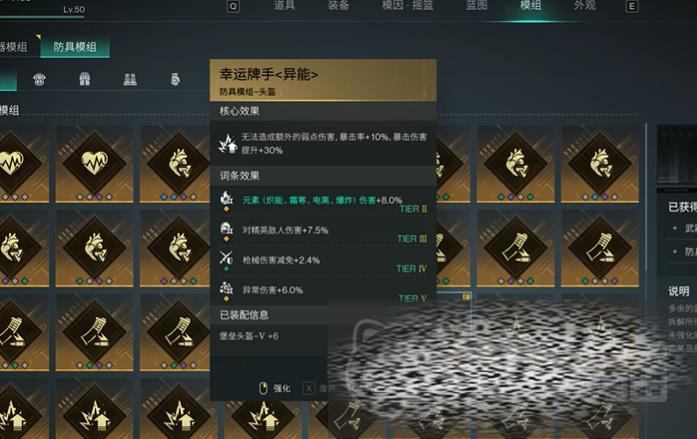Click the 对精英敌人伤害 affix icon
Screen dimensions: 697x439
click(226, 228)
